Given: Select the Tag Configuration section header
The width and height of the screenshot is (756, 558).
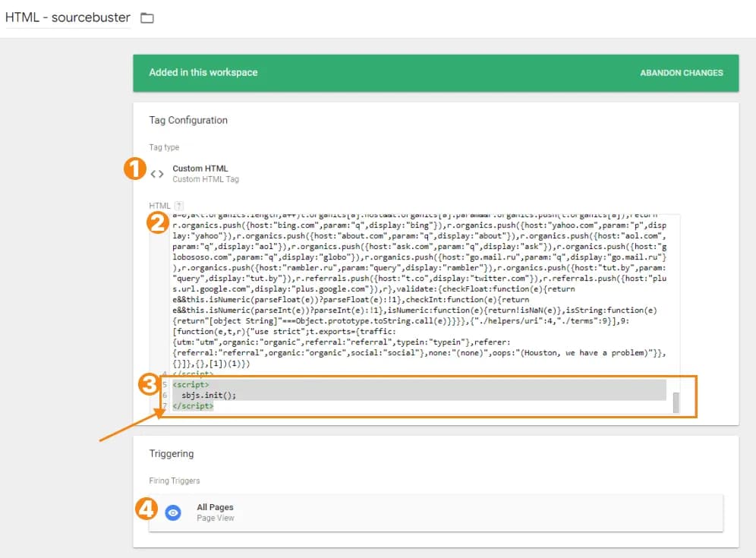Looking at the screenshot, I should [x=188, y=120].
